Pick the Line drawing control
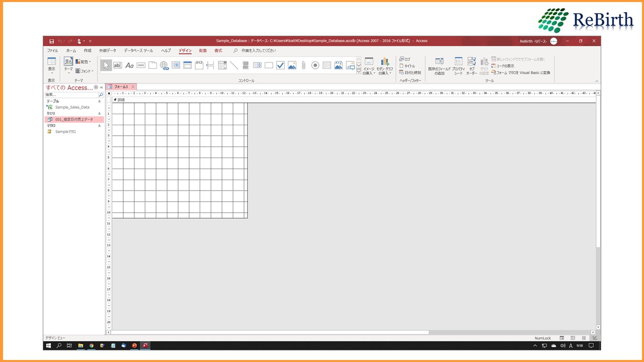The width and height of the screenshot is (644, 362). point(234,65)
